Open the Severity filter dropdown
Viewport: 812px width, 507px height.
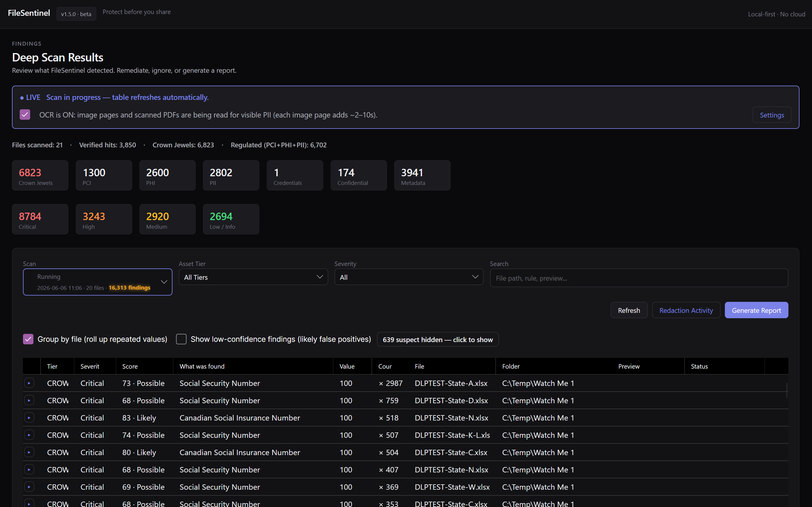[409, 277]
